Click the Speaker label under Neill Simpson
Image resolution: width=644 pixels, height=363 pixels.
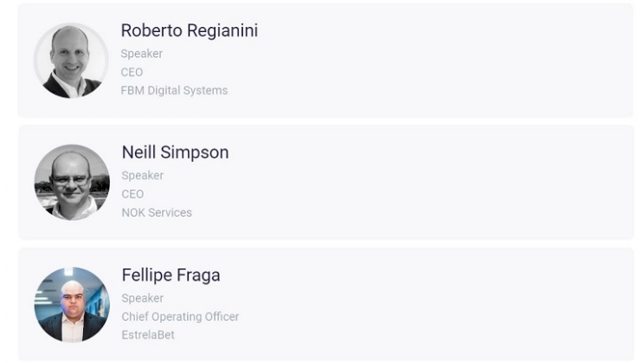click(x=142, y=176)
